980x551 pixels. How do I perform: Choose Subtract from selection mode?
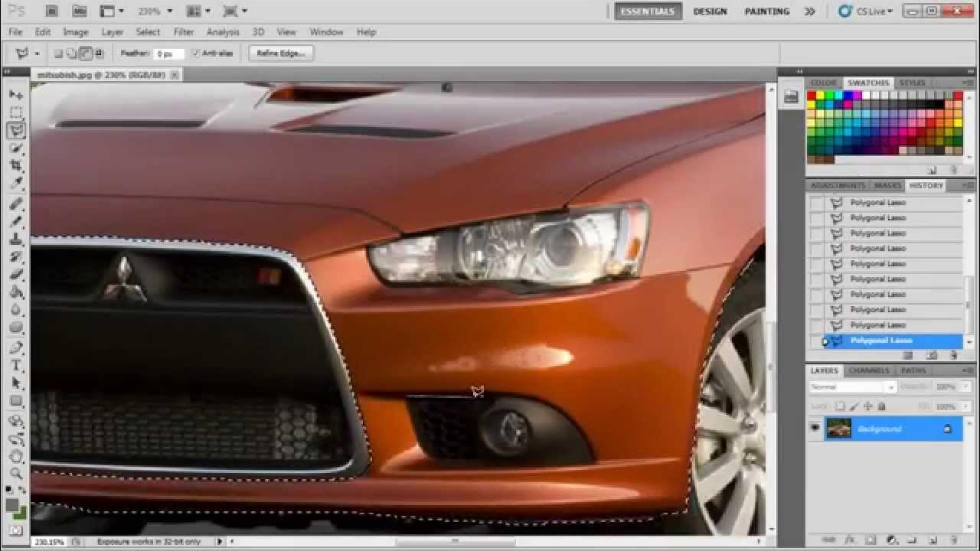86,54
